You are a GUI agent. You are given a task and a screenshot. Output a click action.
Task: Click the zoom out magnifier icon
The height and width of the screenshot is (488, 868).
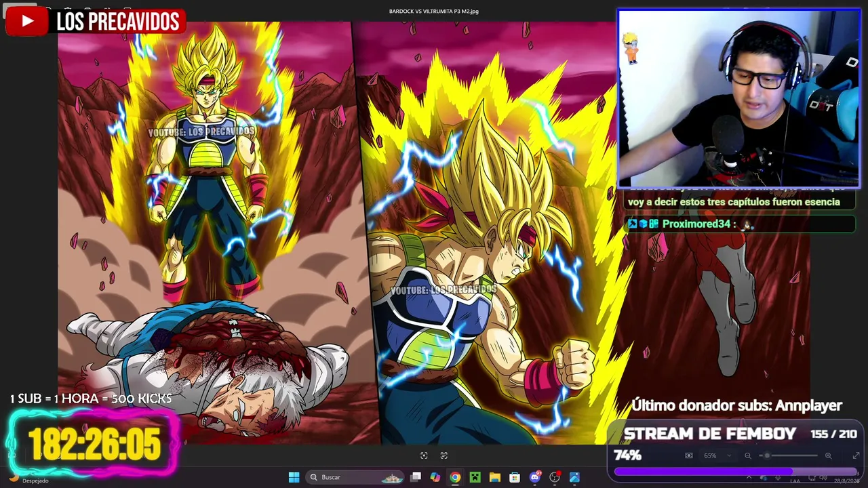pyautogui.click(x=748, y=455)
